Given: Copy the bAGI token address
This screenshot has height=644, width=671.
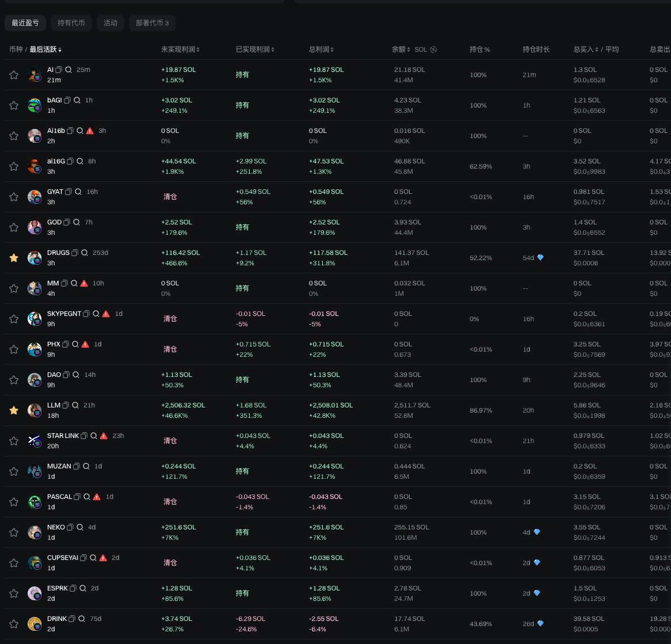Looking at the screenshot, I should point(67,100).
